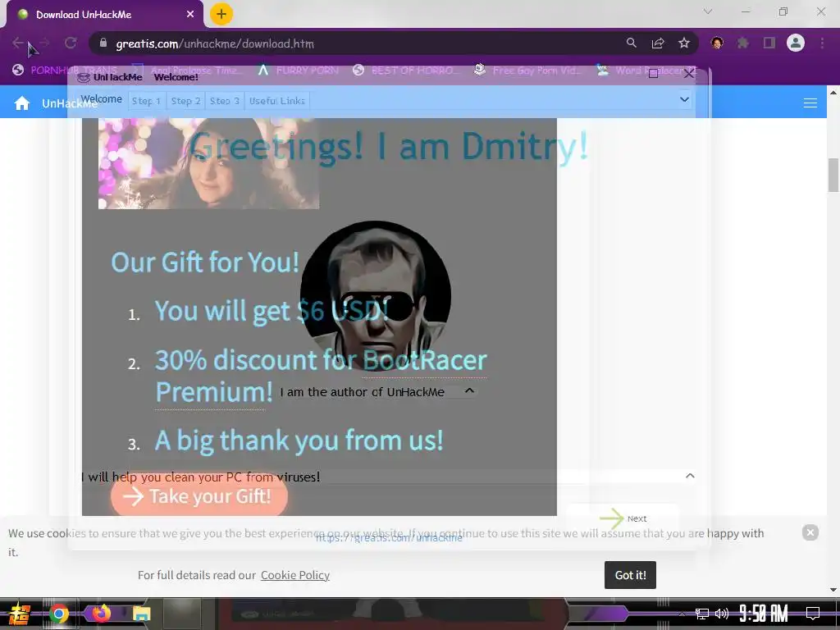Click the tab search chevron in title bar
Image resolution: width=840 pixels, height=630 pixels.
708,11
